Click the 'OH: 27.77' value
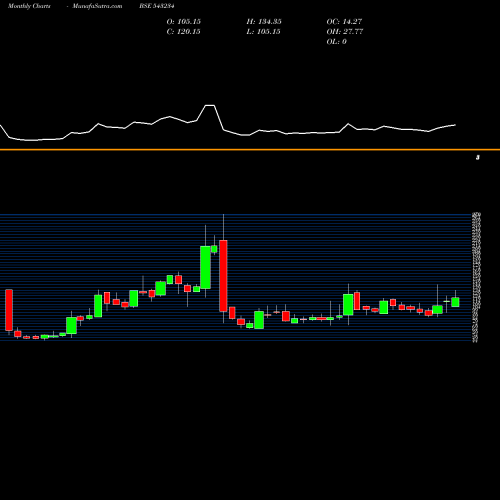 pos(345,32)
